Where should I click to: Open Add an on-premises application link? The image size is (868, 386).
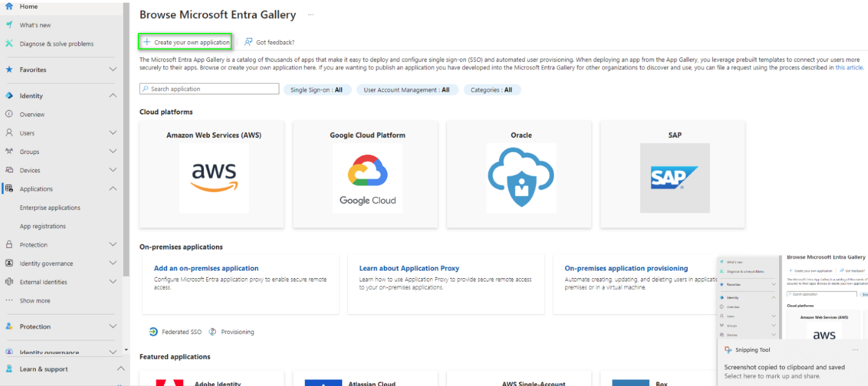point(206,268)
